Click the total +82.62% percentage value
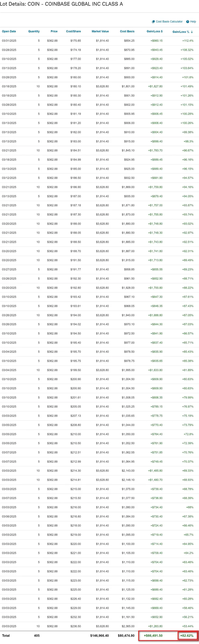The image size is (199, 644). point(187,636)
